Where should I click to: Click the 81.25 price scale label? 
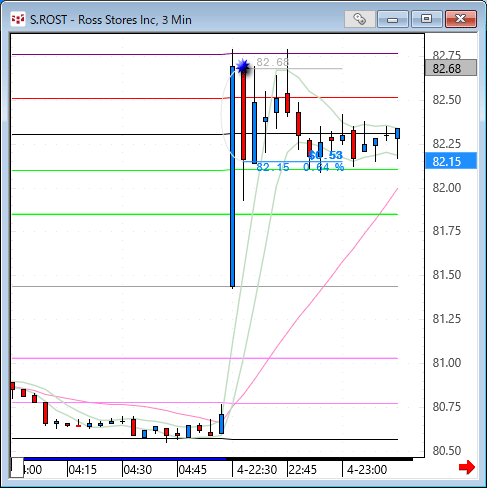[x=447, y=319]
